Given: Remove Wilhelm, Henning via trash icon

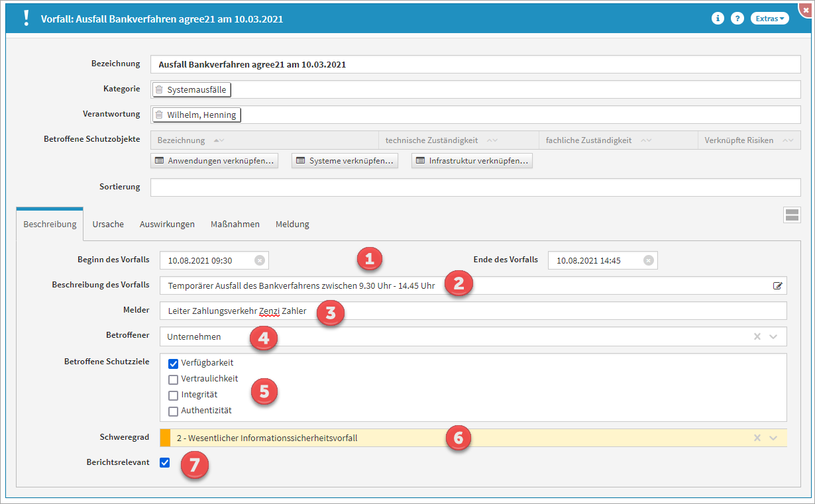Looking at the screenshot, I should [159, 115].
